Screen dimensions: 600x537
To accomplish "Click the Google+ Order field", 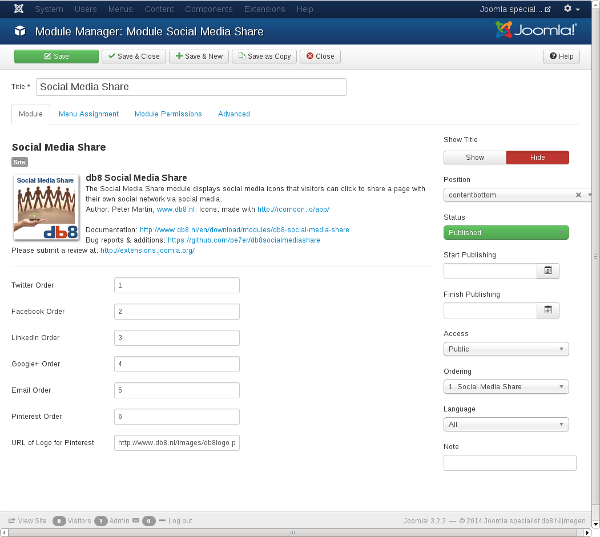I will (177, 364).
